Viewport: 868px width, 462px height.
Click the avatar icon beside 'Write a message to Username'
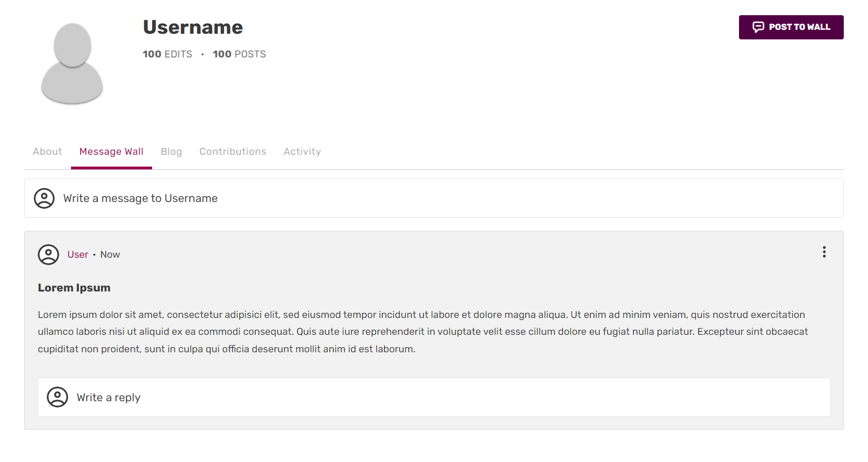pyautogui.click(x=44, y=199)
